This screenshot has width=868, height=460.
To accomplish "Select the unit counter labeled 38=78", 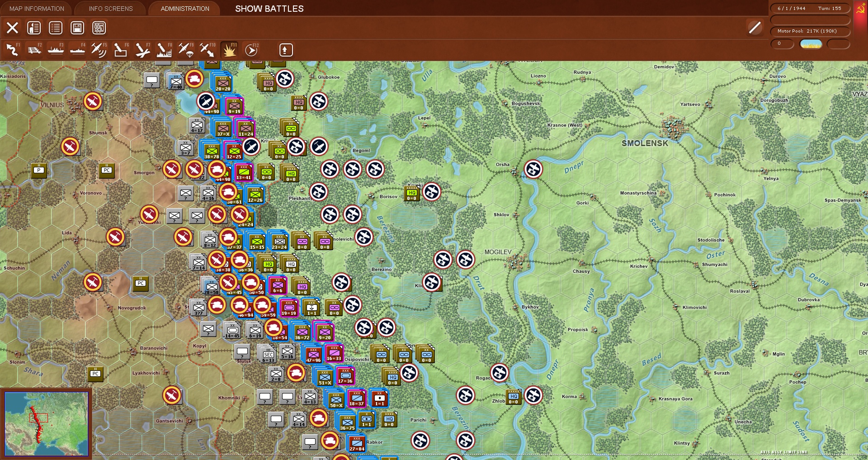I will [x=212, y=151].
